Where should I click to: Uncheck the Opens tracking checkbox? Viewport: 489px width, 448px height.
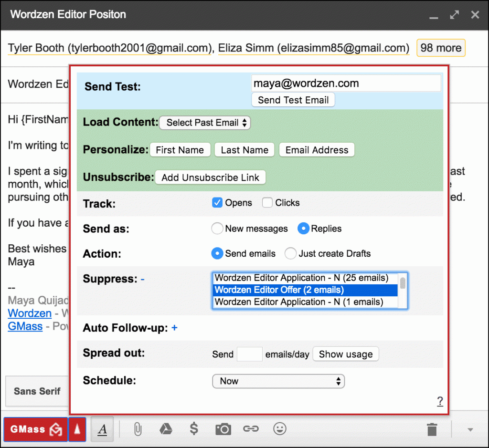217,203
